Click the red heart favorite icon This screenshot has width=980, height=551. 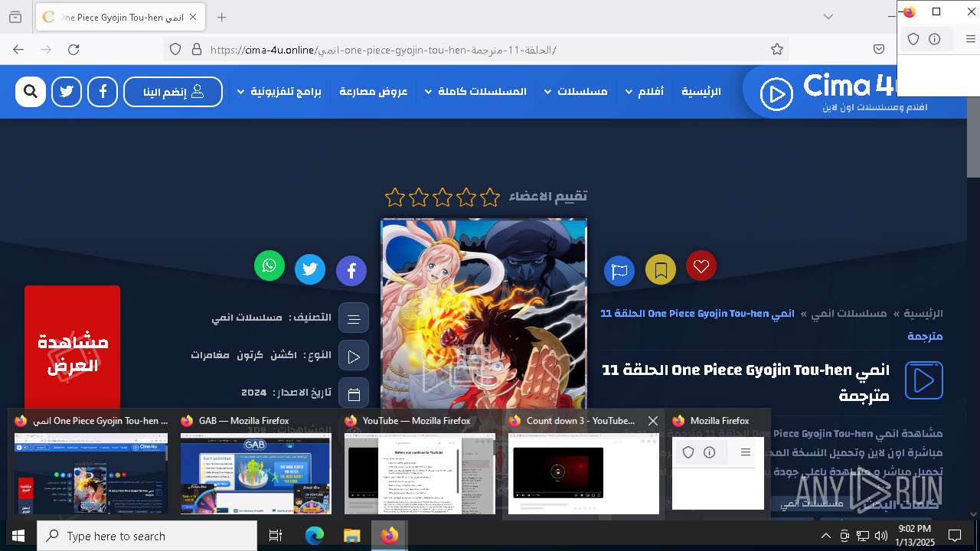pos(701,266)
